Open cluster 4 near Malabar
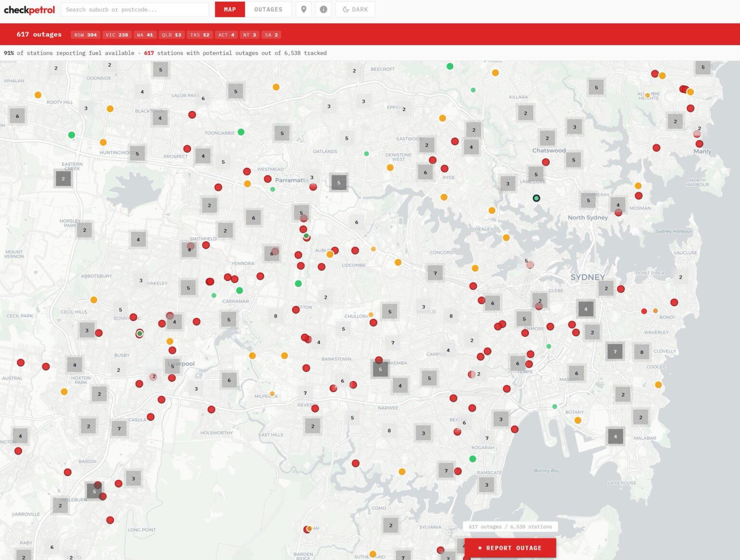Screen dimensions: 740x560 [x=615, y=437]
